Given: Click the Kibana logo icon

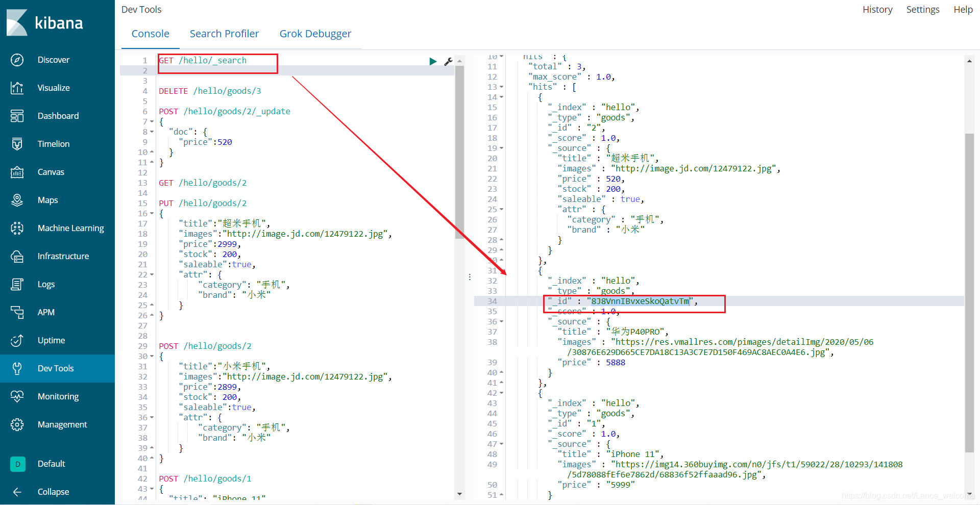Looking at the screenshot, I should pyautogui.click(x=17, y=23).
